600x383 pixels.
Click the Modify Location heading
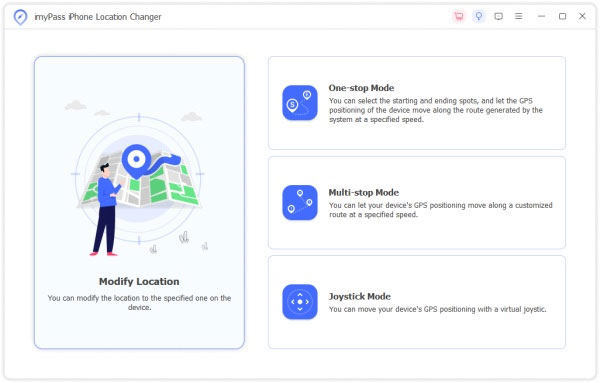tap(139, 281)
